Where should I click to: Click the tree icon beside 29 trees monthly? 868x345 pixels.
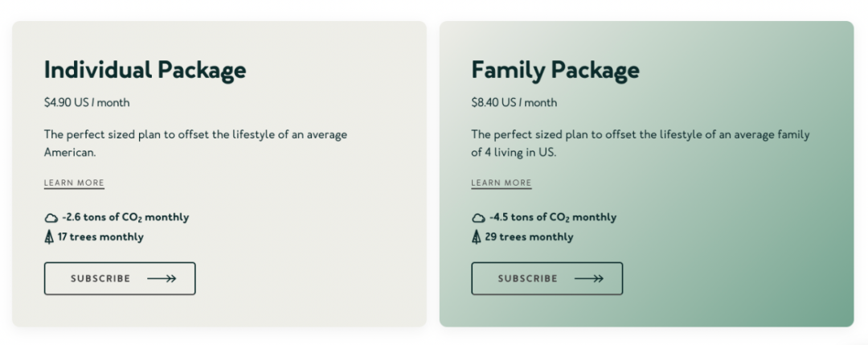(477, 237)
